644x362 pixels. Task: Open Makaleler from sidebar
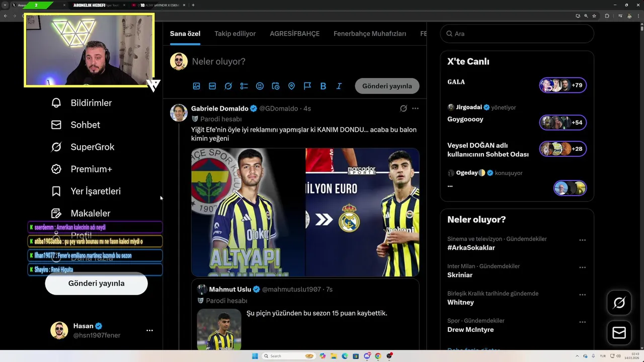[80, 213]
